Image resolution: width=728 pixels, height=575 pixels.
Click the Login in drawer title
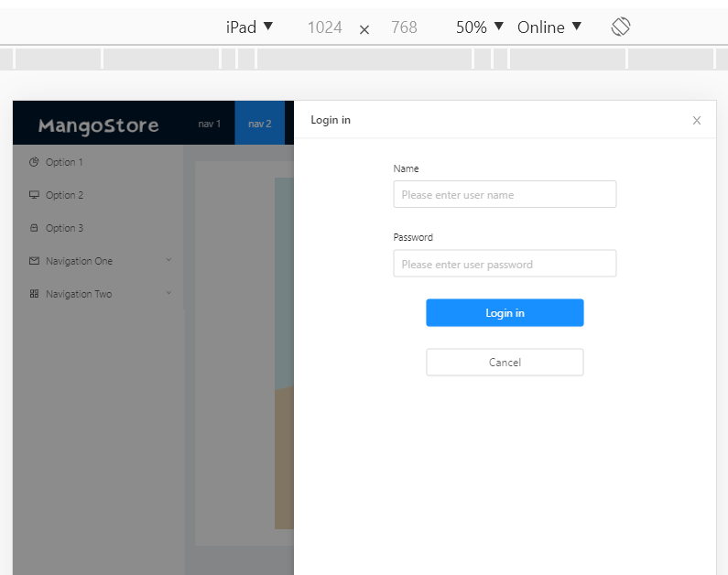[x=331, y=120]
